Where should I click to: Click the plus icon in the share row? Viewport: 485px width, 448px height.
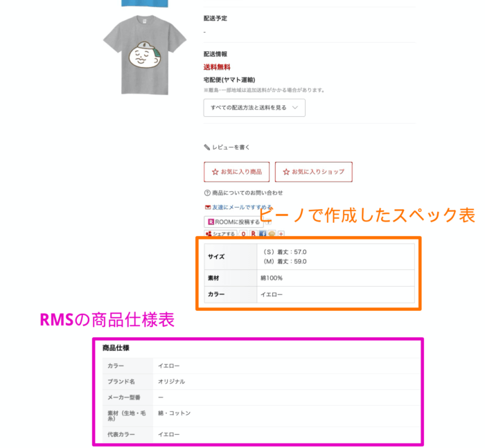[281, 234]
